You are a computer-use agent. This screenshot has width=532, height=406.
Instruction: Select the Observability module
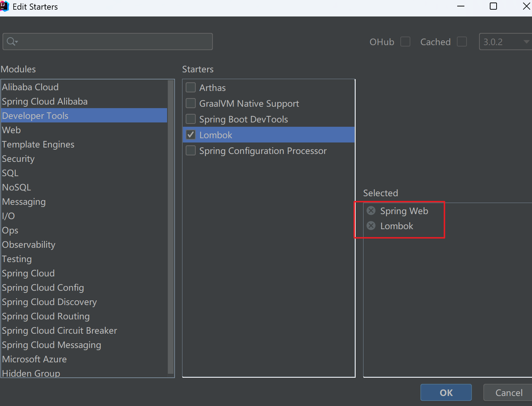84,245
